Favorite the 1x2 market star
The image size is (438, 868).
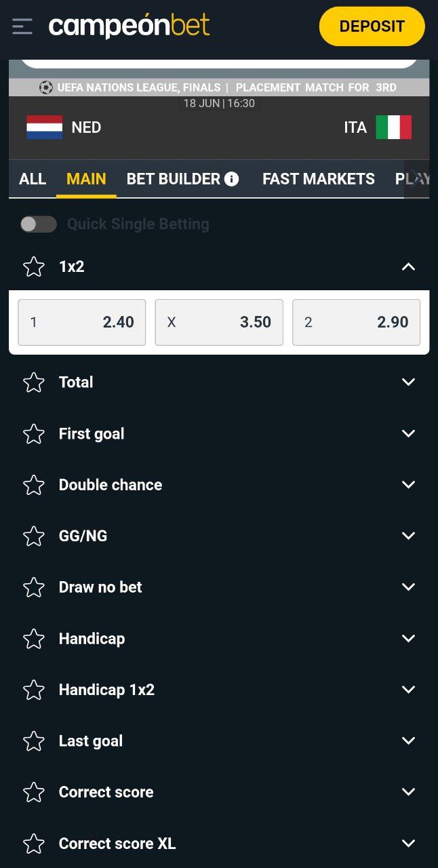[x=34, y=267]
